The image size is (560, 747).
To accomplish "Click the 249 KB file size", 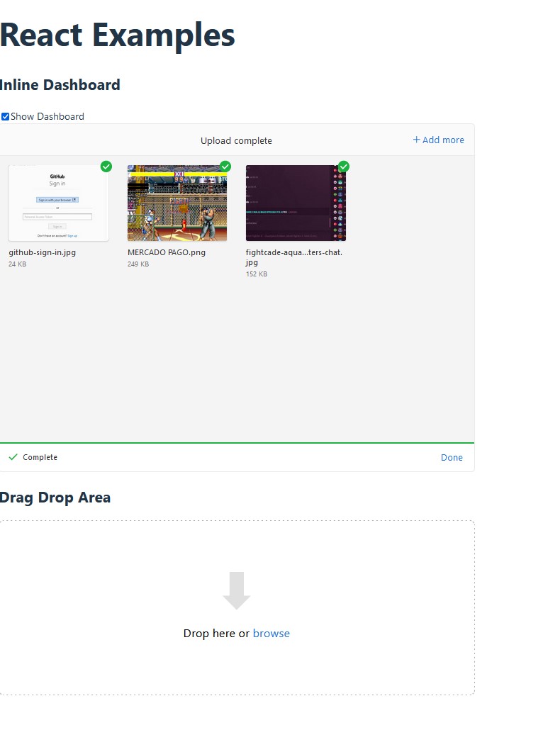I will tap(138, 264).
